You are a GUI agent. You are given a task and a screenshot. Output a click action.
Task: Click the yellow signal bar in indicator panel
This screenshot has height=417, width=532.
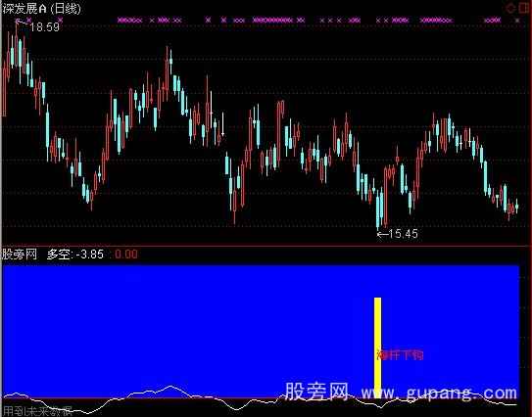pos(377,347)
